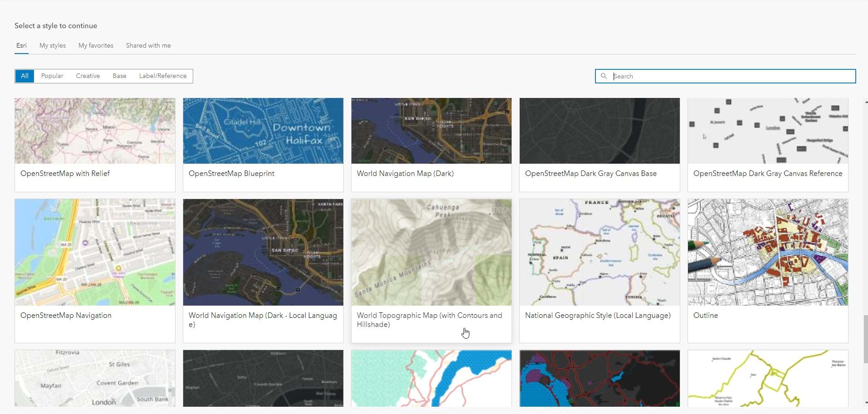The width and height of the screenshot is (868, 414).
Task: Open the My favorites tab
Action: tap(96, 45)
